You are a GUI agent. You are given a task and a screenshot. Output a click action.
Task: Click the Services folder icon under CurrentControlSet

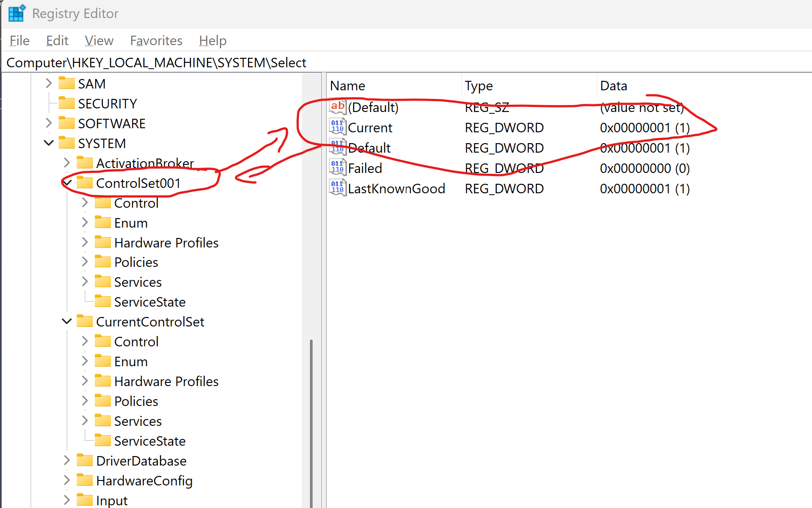103,420
